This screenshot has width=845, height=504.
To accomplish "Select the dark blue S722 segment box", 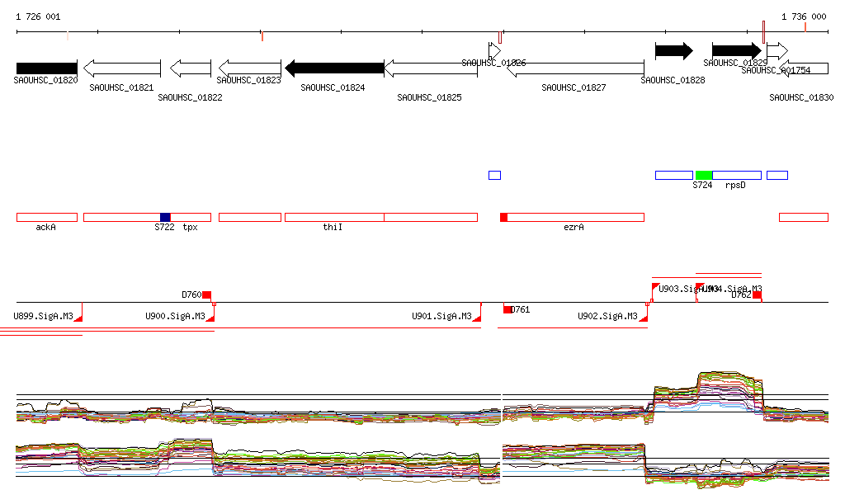I will 165,217.
